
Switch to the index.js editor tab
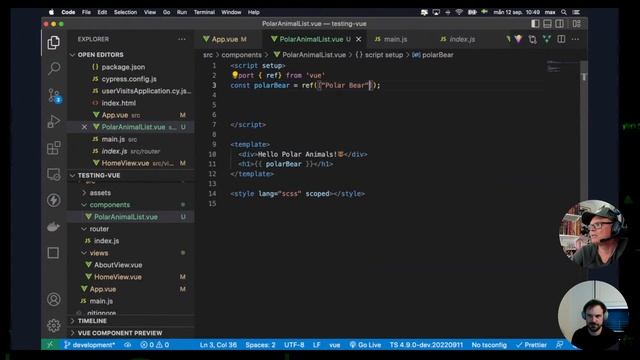click(x=461, y=39)
